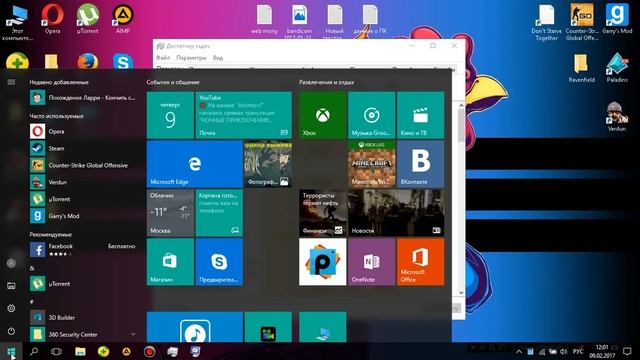The width and height of the screenshot is (640, 360).
Task: Open the Новости tile
Action: coord(396,213)
